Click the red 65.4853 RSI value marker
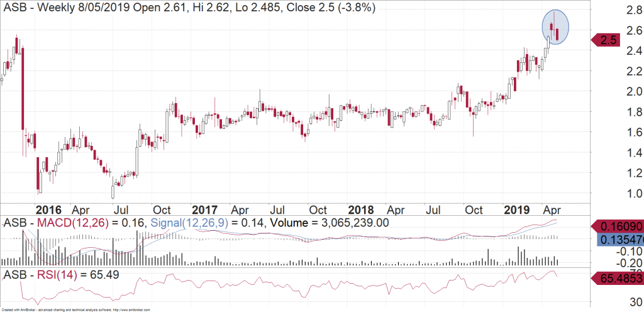644x312 pixels. pos(619,277)
